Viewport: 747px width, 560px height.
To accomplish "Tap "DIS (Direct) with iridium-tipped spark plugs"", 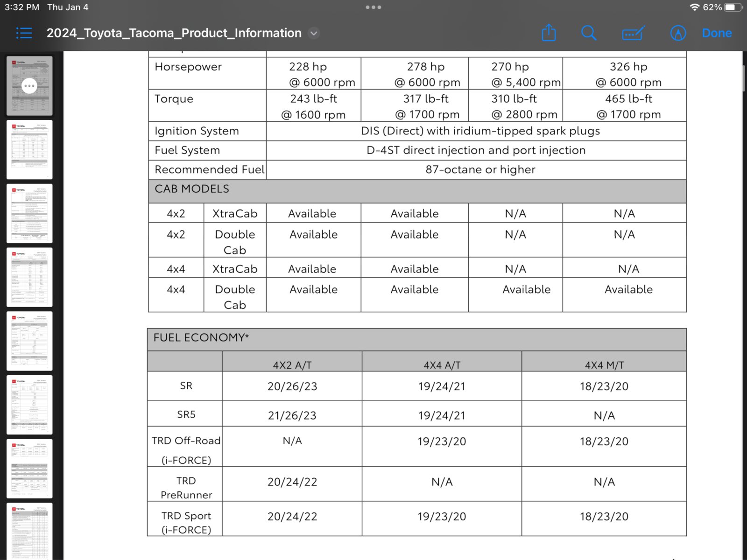I will pos(480,131).
